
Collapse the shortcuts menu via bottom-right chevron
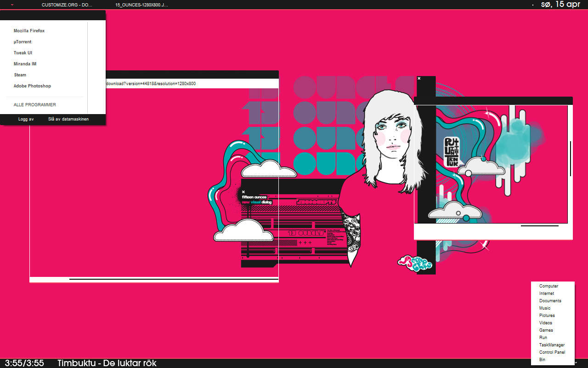pyautogui.click(x=576, y=363)
